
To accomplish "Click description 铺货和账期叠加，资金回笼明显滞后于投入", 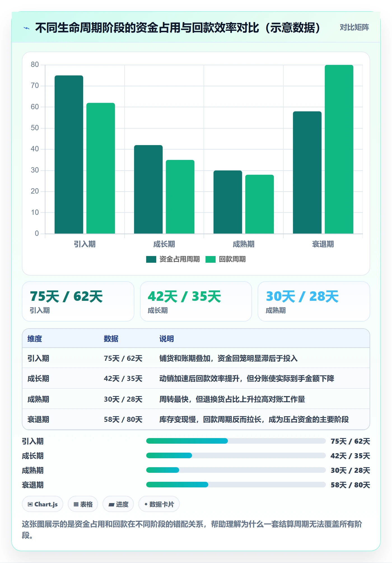I will point(228,358).
